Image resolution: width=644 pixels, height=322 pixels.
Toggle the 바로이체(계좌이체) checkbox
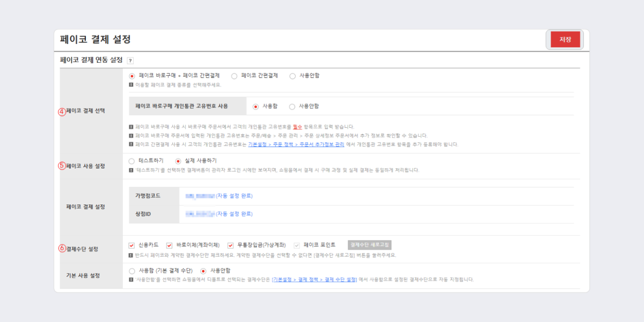[170, 245]
